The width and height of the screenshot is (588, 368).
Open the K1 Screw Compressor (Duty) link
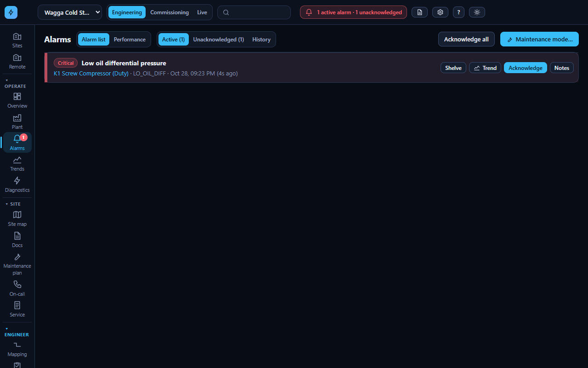[x=91, y=73]
